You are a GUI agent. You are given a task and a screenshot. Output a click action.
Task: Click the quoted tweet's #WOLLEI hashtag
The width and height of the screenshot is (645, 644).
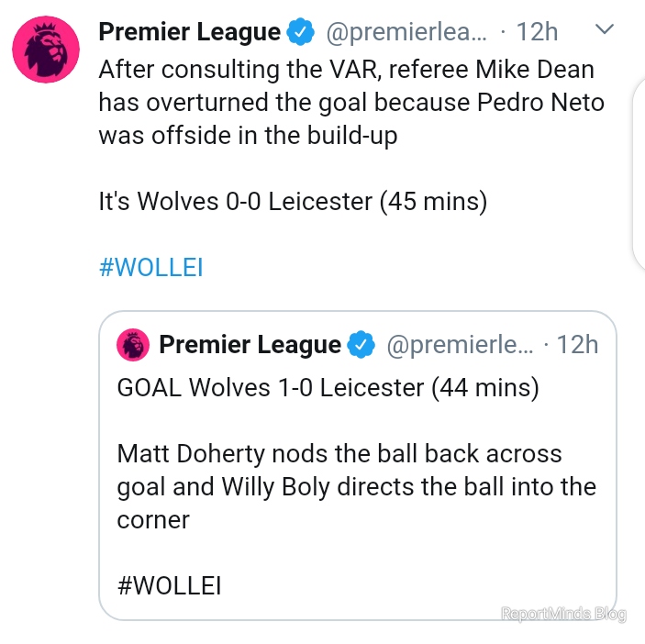[169, 585]
